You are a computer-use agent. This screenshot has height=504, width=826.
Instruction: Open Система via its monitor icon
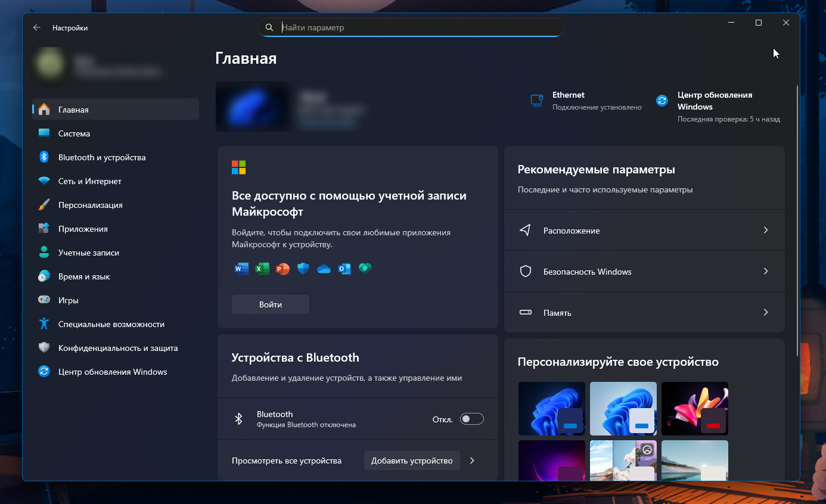44,133
